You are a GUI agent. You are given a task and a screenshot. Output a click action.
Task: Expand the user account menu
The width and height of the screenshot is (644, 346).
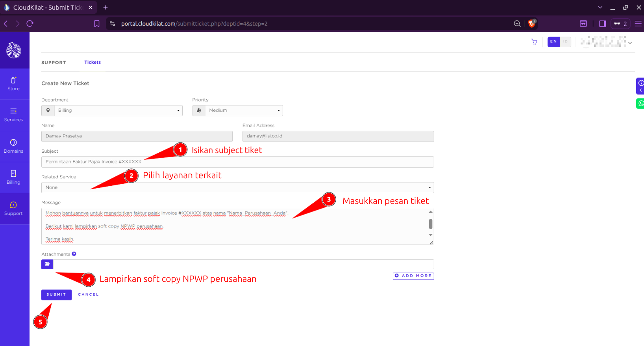click(x=606, y=42)
